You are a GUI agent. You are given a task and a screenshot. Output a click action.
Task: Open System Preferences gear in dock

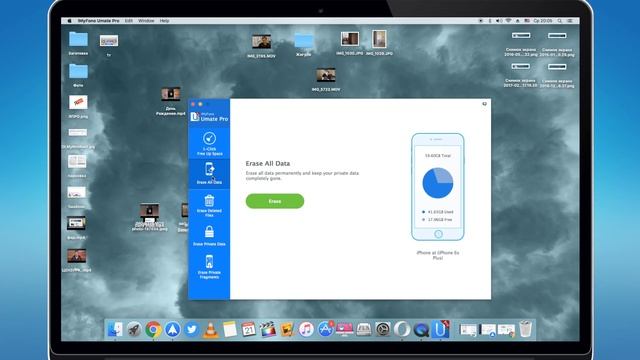[383, 329]
